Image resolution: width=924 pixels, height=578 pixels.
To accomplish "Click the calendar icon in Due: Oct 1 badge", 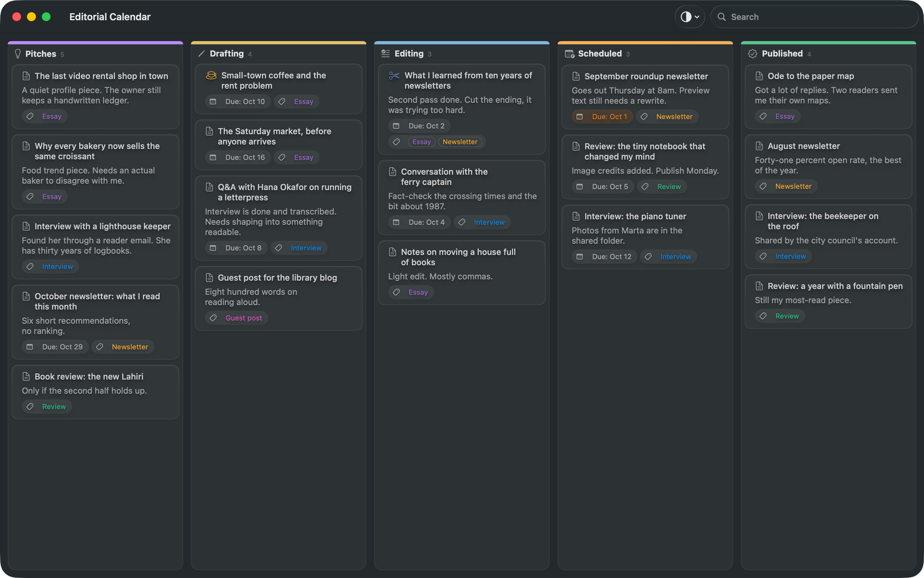I will 579,117.
